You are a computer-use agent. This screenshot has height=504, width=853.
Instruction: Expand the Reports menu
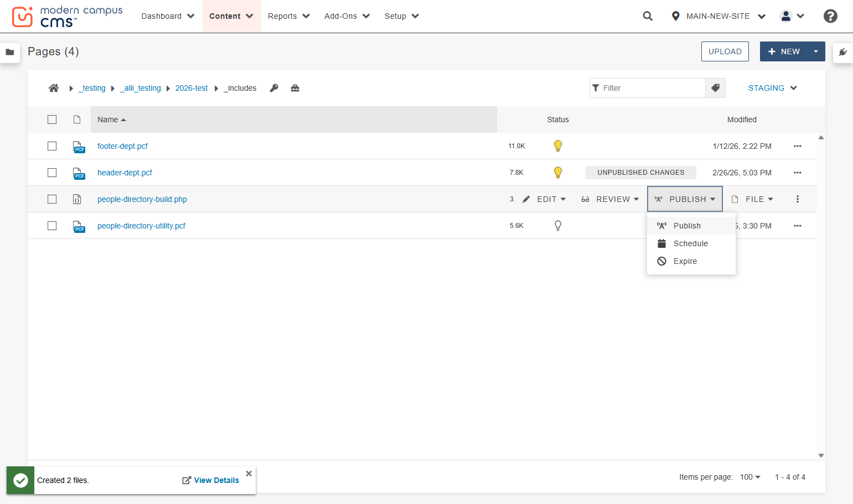click(x=288, y=16)
